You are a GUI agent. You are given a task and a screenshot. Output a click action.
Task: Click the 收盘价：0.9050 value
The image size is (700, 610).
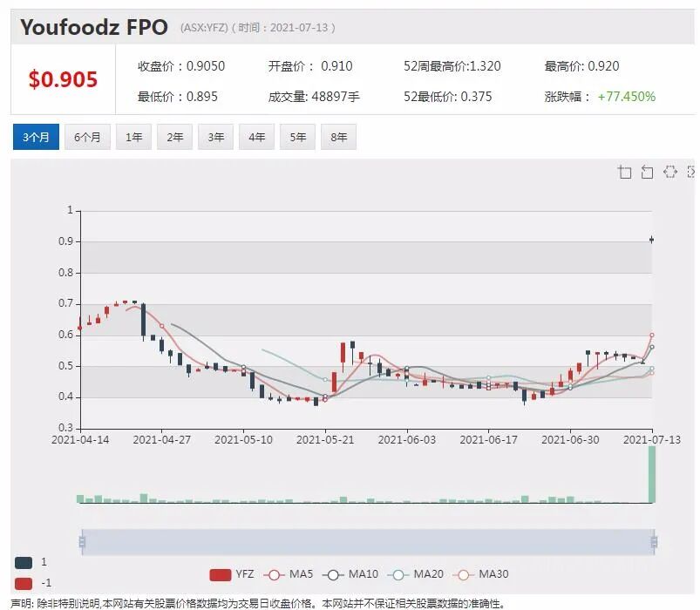click(181, 66)
